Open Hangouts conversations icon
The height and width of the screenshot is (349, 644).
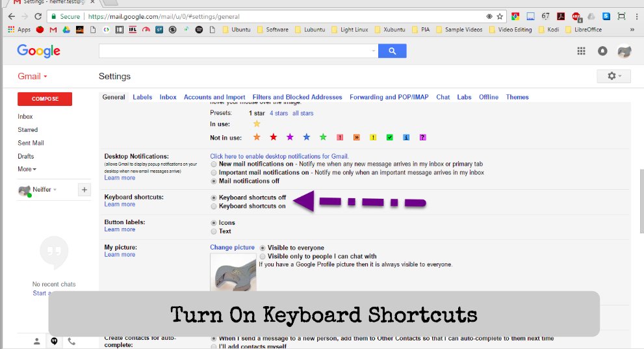pos(54,341)
